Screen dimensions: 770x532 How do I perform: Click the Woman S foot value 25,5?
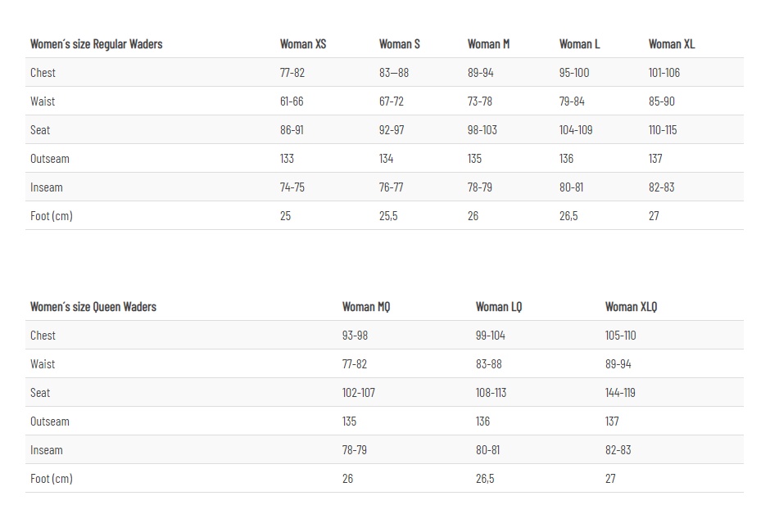coord(387,216)
